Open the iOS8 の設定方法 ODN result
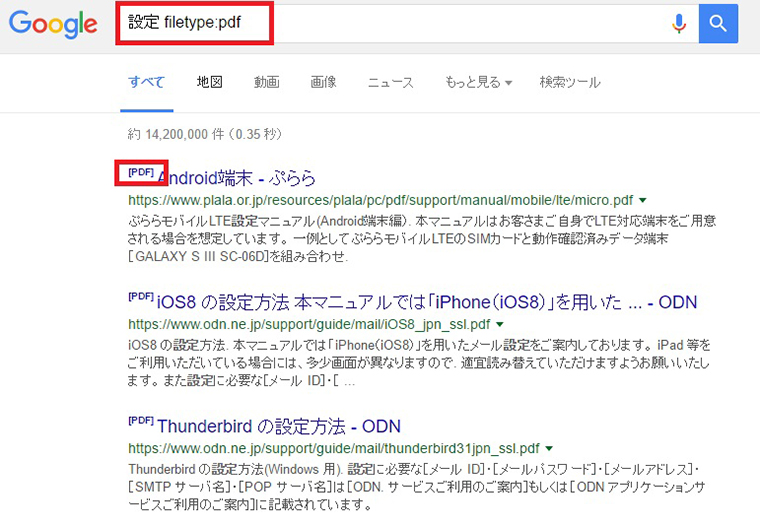The width and height of the screenshot is (760, 526). click(427, 302)
